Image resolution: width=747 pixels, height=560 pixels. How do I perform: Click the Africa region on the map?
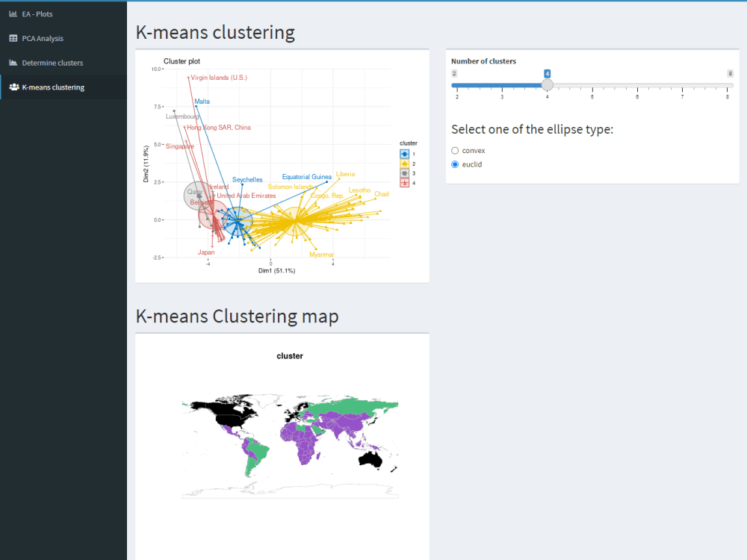click(x=302, y=443)
